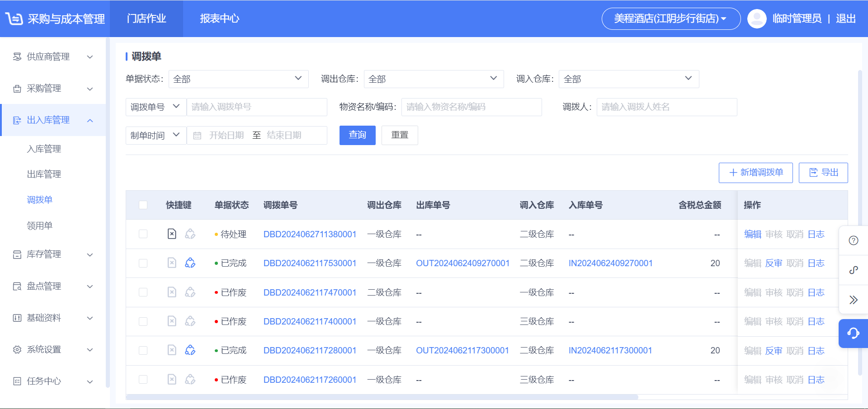The width and height of the screenshot is (868, 409).
Task: Check the row DBD2024062117530001 checkbox
Action: 143,263
